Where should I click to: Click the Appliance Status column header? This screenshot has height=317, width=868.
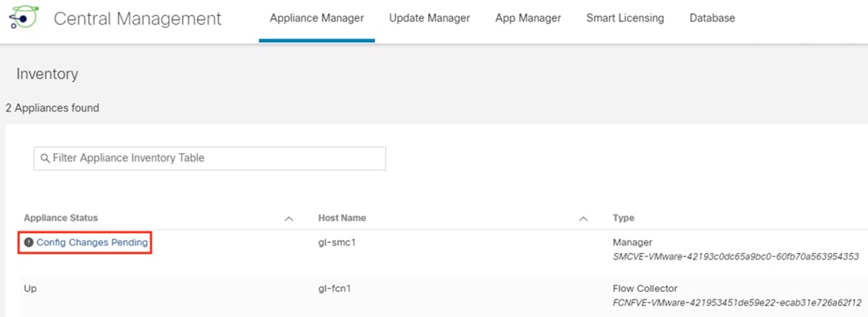pos(61,218)
